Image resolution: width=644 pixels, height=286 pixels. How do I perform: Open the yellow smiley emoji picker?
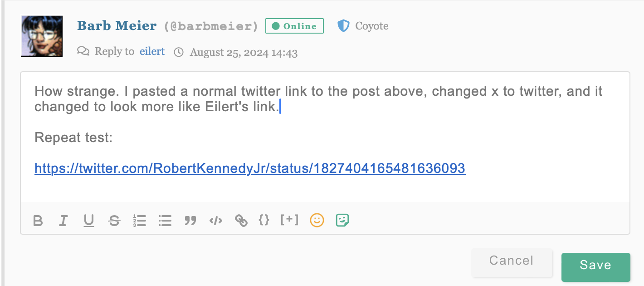click(317, 220)
